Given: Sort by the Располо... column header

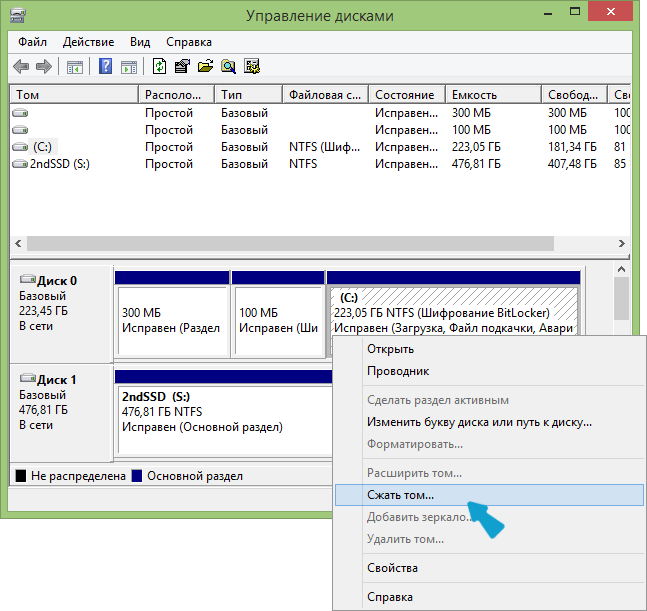Looking at the screenshot, I should coord(177,95).
